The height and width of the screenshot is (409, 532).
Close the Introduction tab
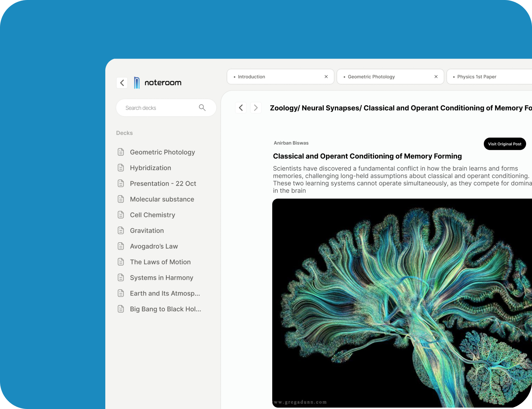pos(326,77)
